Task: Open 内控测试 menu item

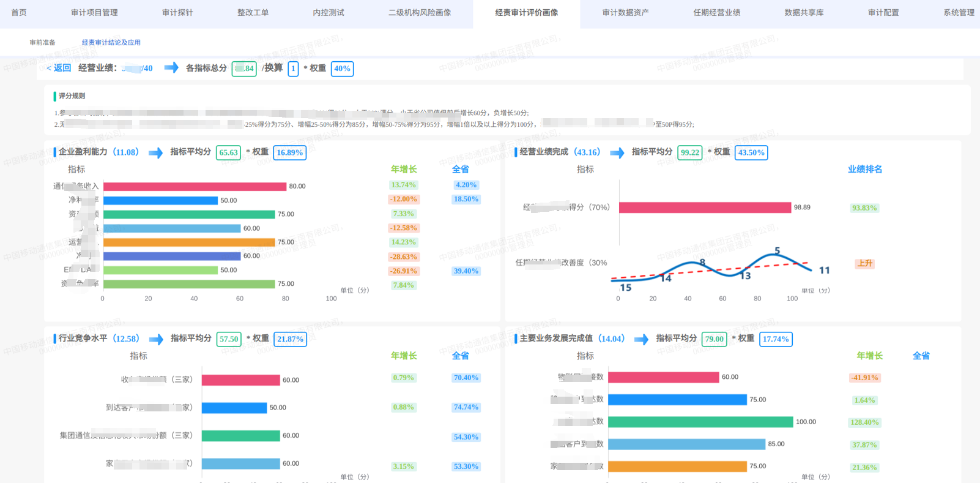Action: [329, 12]
